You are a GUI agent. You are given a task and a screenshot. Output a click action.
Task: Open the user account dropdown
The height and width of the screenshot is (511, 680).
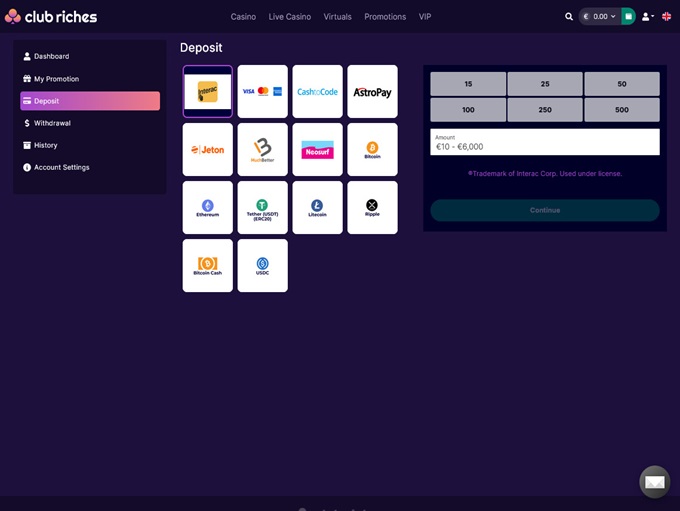(647, 17)
